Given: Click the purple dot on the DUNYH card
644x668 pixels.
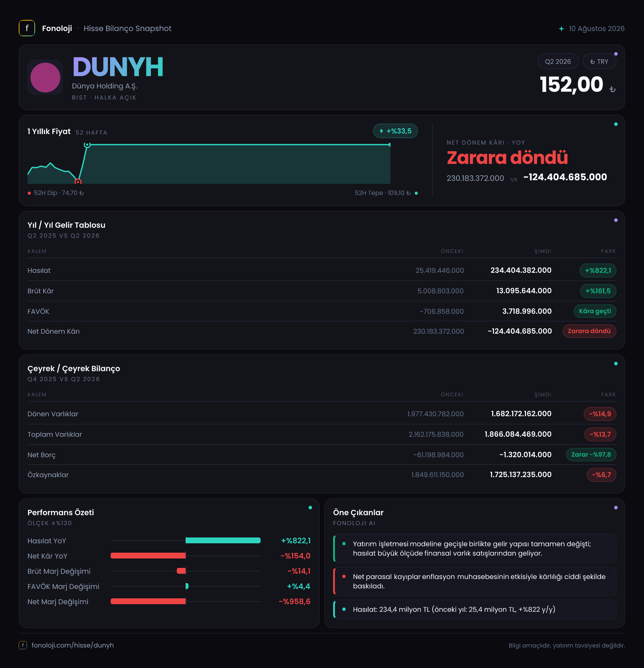Looking at the screenshot, I should [616, 54].
